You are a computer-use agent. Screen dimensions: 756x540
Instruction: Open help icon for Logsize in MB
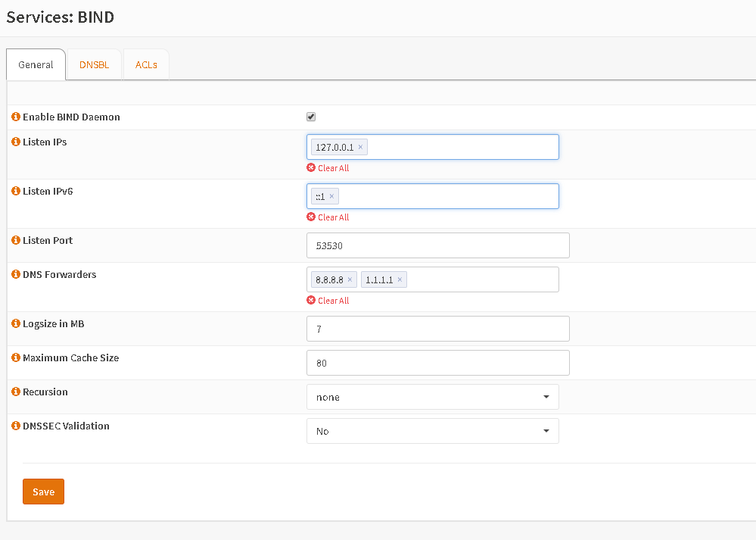[16, 324]
